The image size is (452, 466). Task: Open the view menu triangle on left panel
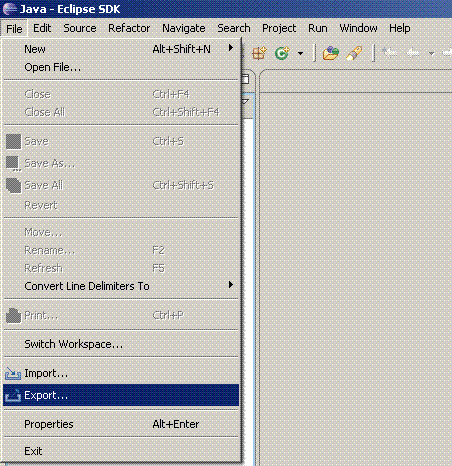(246, 101)
